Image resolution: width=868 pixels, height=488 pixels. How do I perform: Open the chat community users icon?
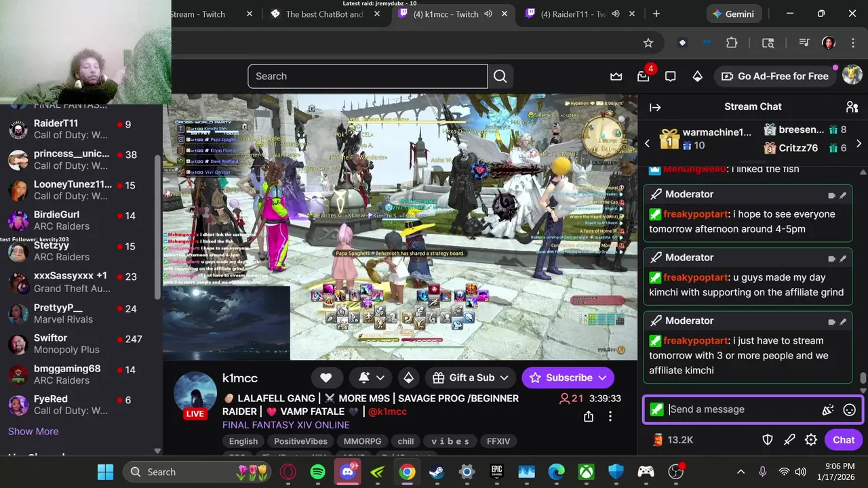tap(852, 107)
